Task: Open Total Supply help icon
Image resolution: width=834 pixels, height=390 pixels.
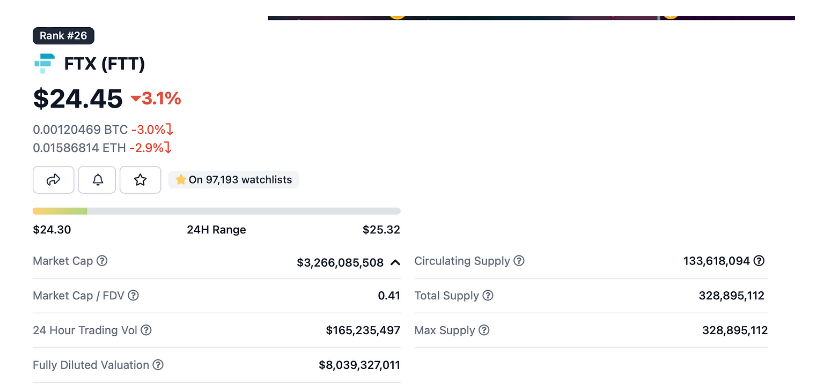Action: click(488, 295)
